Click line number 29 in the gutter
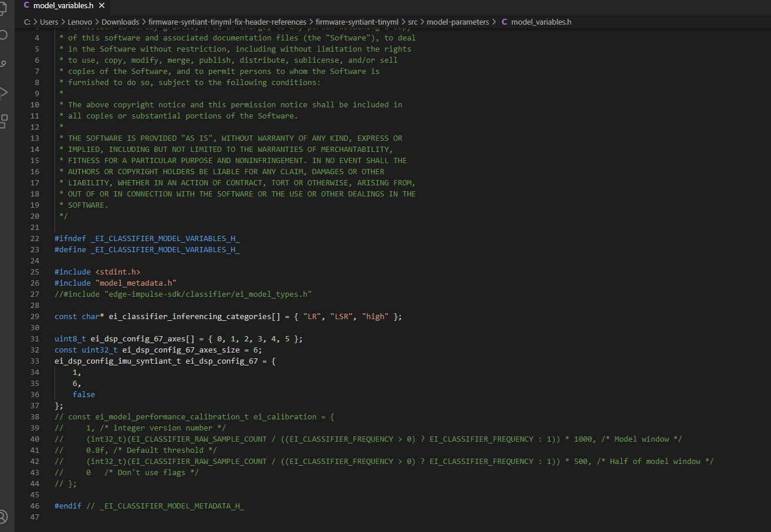Screen dimensions: 771x532 pyautogui.click(x=34, y=316)
